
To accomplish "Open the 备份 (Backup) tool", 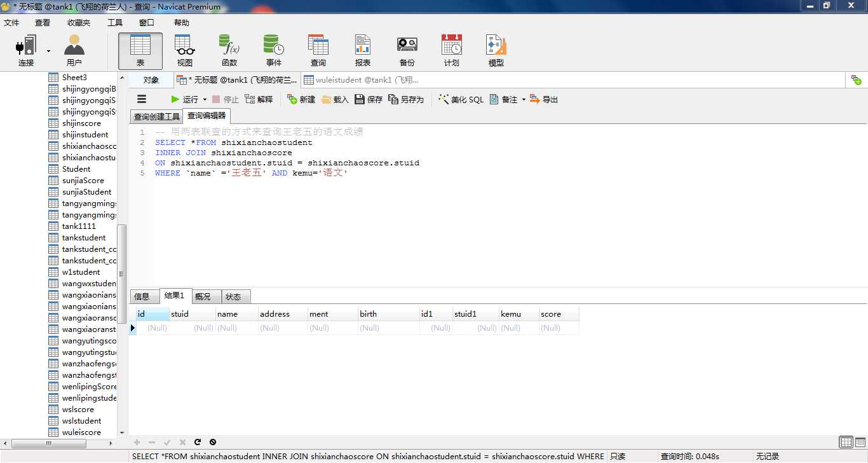I will 407,51.
